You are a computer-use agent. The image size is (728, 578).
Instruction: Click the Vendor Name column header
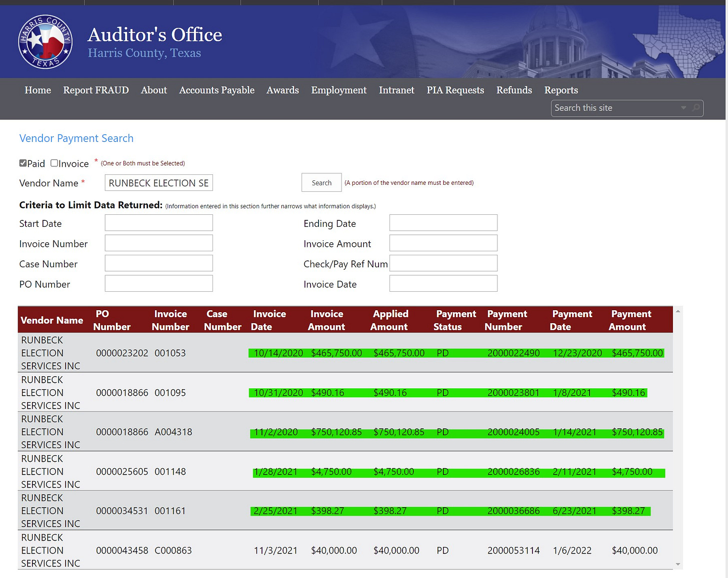[52, 320]
